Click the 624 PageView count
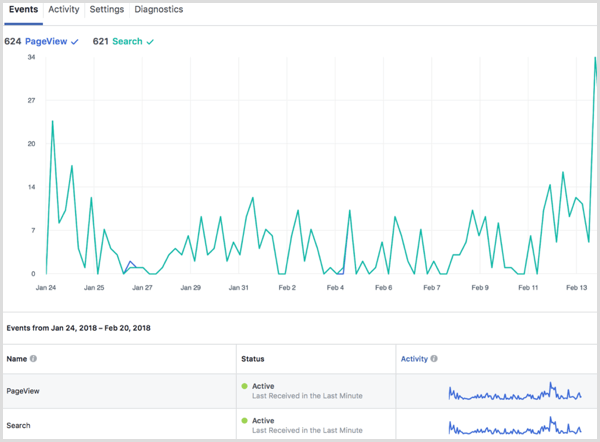 [13, 41]
